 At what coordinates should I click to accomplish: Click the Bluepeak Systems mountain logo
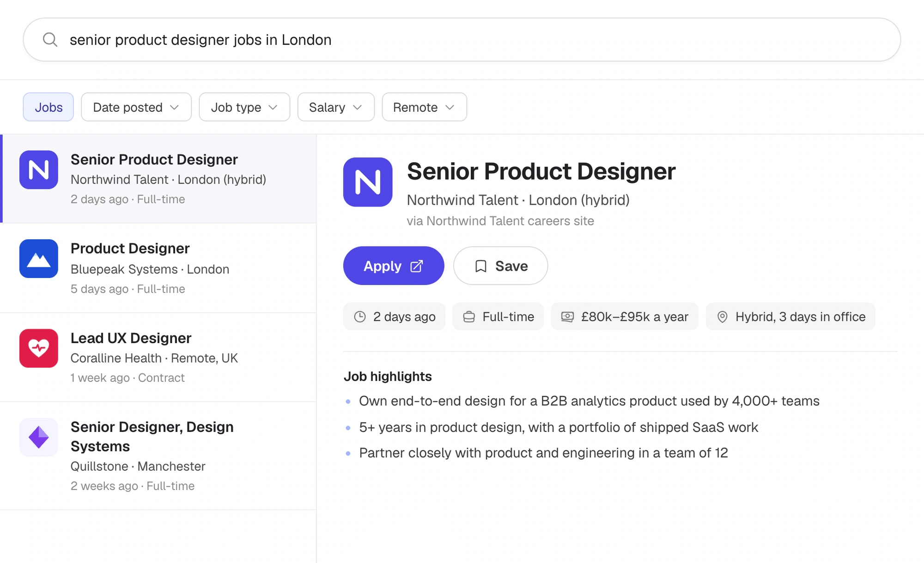tap(39, 259)
